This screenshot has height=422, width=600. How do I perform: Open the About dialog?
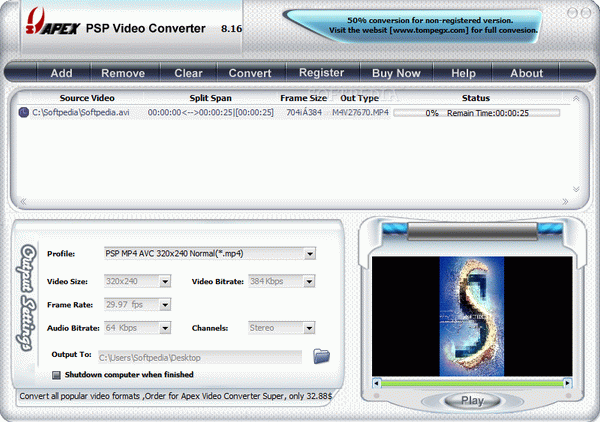(x=526, y=73)
